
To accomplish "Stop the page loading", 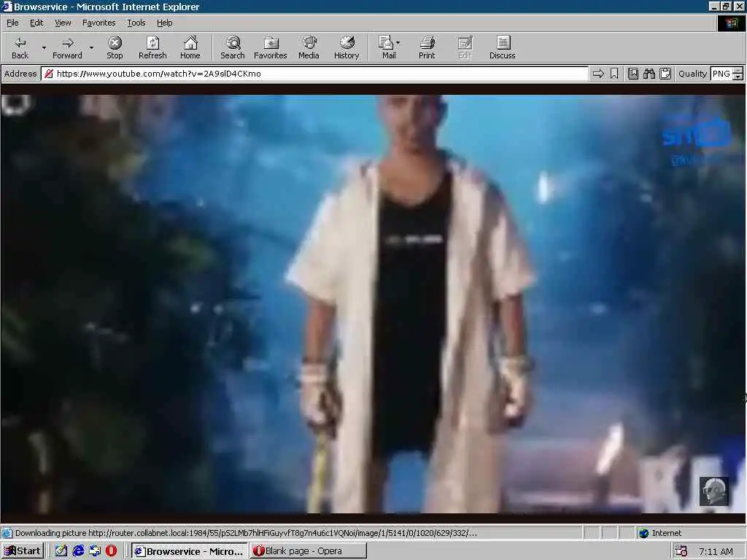I will [115, 47].
